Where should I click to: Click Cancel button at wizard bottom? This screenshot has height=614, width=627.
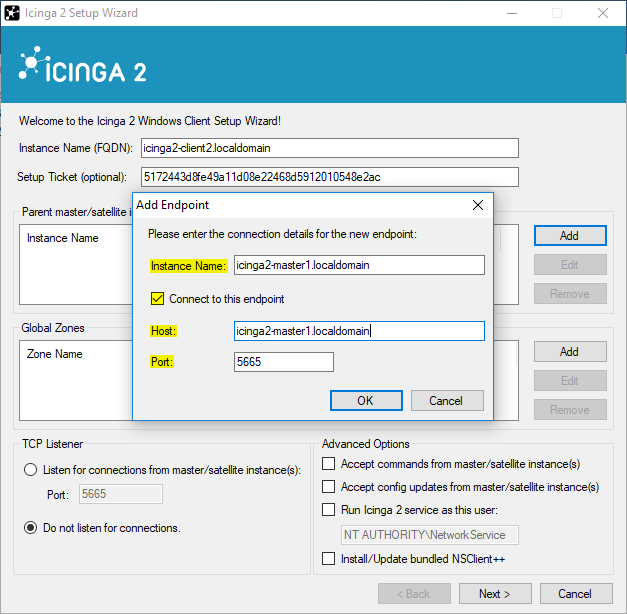(576, 594)
